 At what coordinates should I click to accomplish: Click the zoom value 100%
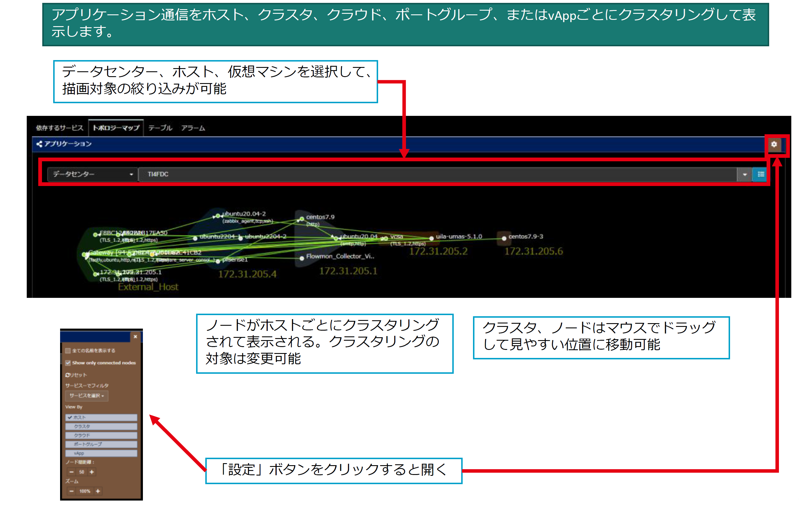[x=85, y=491]
